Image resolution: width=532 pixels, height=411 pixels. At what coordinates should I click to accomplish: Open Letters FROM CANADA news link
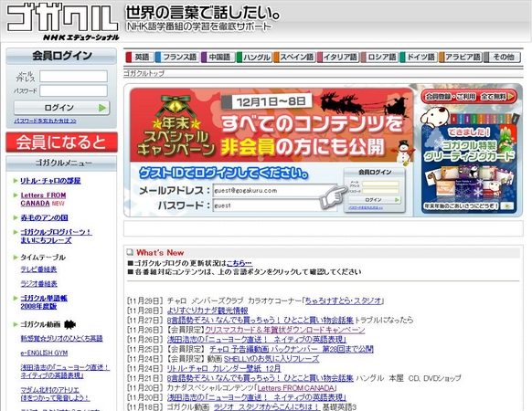(296, 387)
